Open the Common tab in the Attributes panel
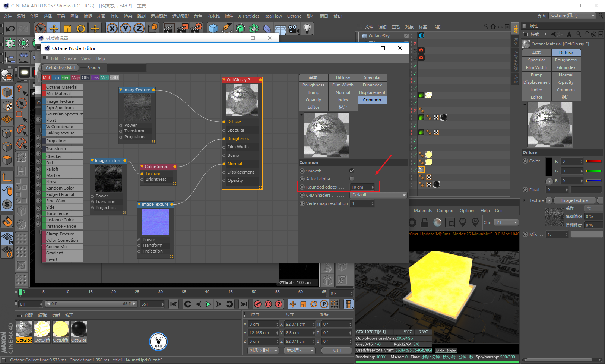Image resolution: width=605 pixels, height=364 pixels. pyautogui.click(x=566, y=90)
